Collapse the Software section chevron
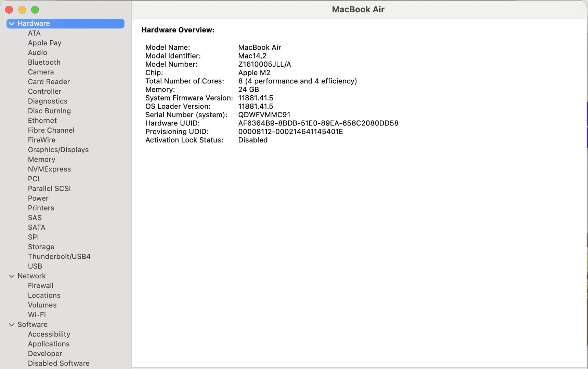This screenshot has height=369, width=588. [12, 325]
